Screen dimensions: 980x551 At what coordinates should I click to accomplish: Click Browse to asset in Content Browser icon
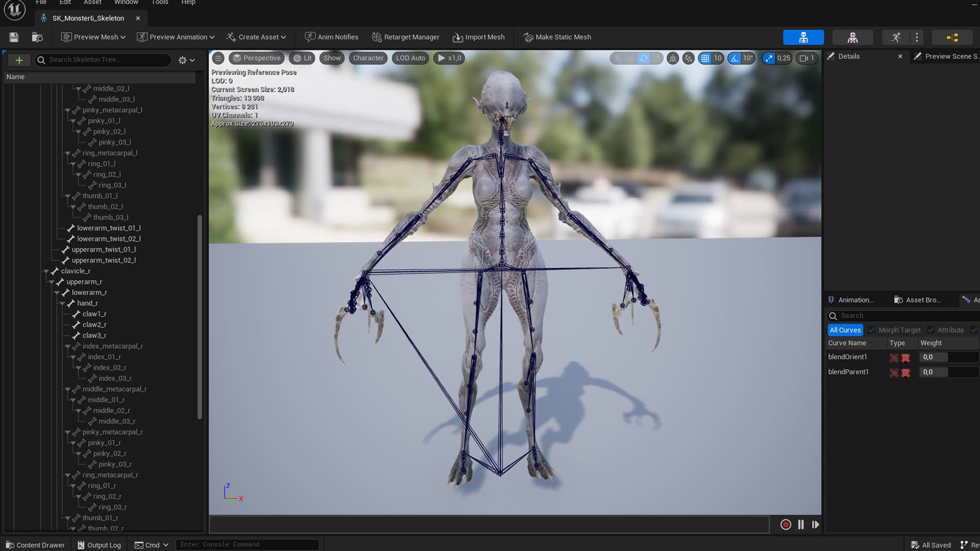37,37
